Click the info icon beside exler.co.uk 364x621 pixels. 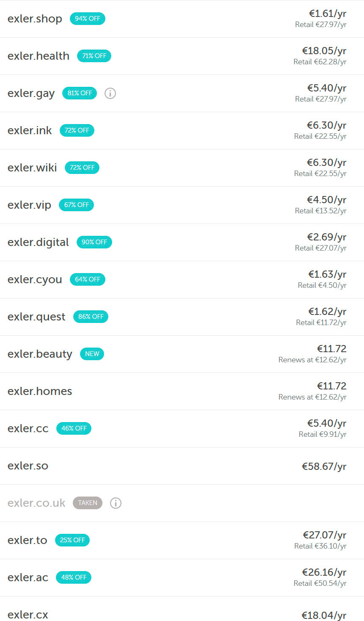point(116,503)
